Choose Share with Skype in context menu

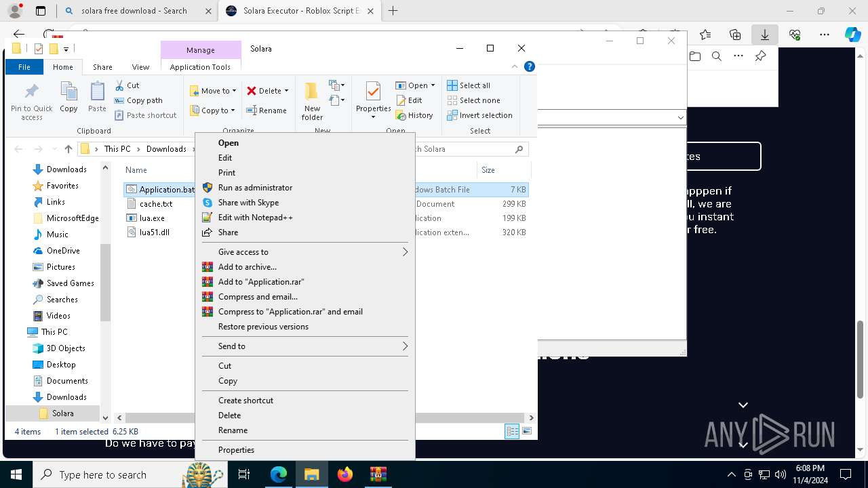click(305, 203)
